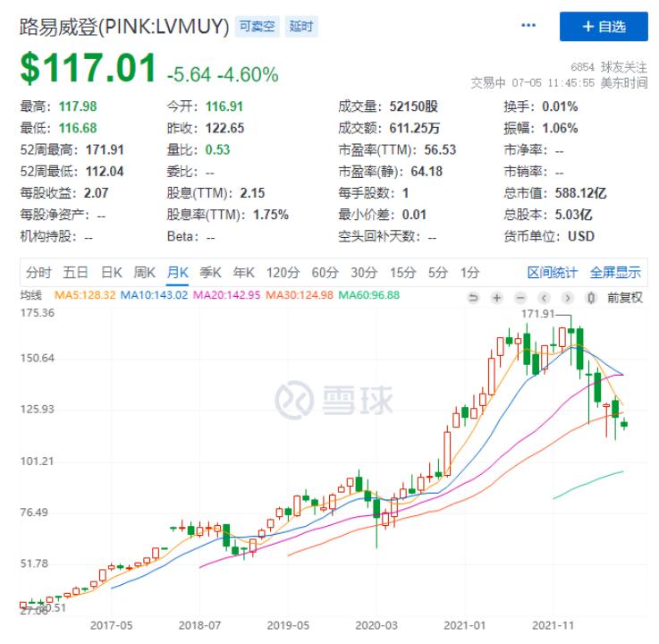
Task: Click the 最高 value 117.98
Action: pyautogui.click(x=78, y=106)
